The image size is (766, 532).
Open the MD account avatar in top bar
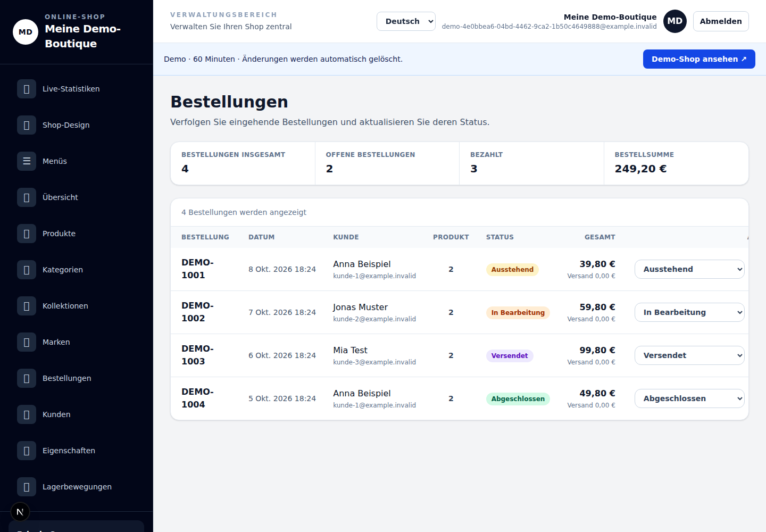click(x=675, y=21)
